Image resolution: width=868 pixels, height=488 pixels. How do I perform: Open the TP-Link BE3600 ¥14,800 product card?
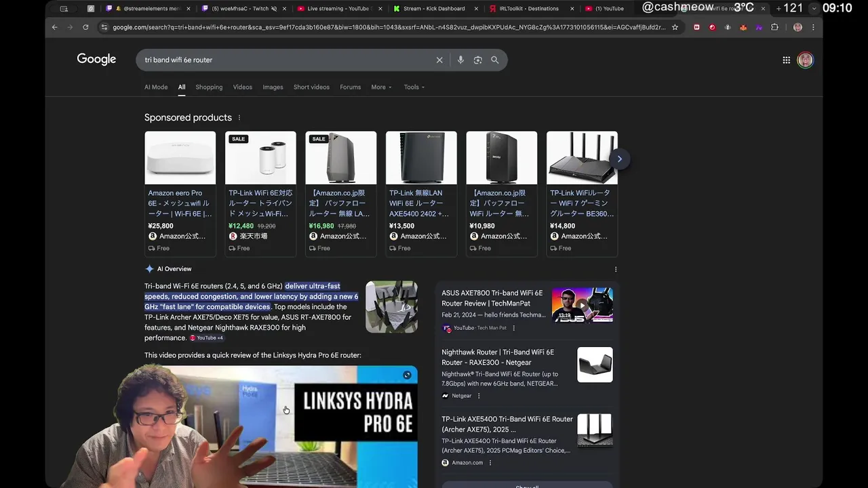582,194
